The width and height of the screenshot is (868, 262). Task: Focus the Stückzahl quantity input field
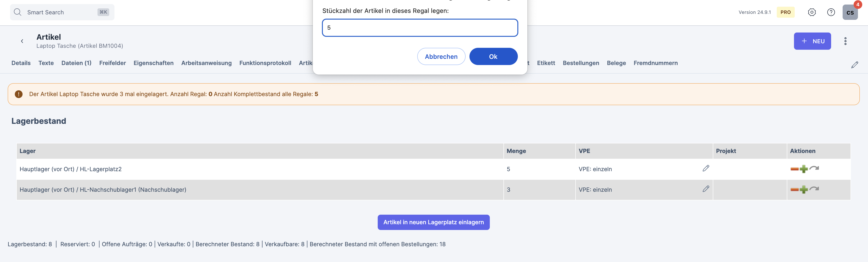(420, 27)
